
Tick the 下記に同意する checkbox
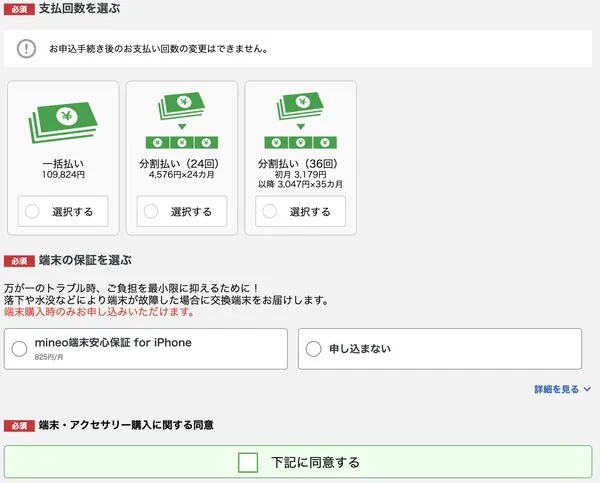248,463
